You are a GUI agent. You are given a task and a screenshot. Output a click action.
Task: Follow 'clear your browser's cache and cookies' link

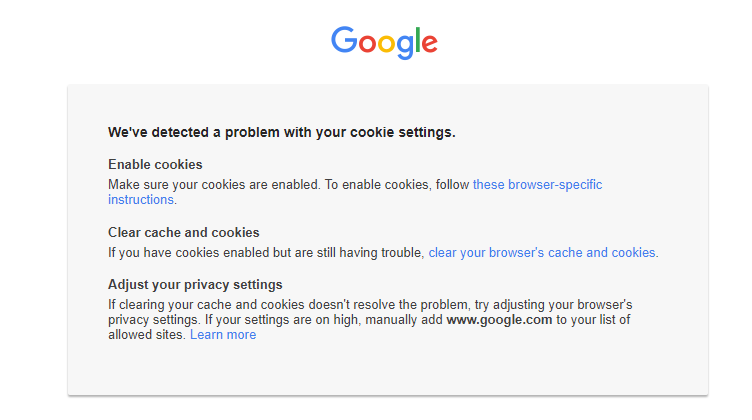point(543,253)
